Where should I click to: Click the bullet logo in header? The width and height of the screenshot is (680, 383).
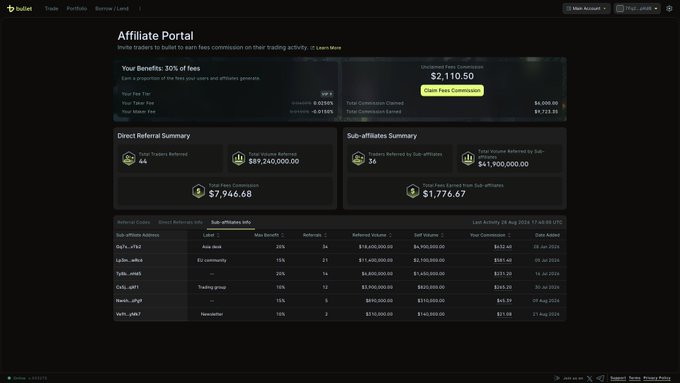tap(20, 8)
